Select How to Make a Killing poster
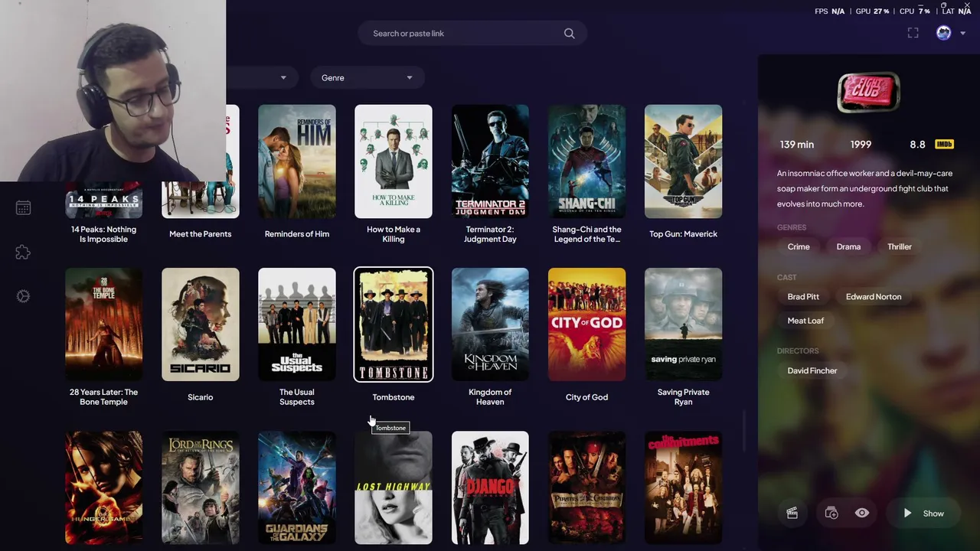Screen dimensions: 980x551 coord(394,161)
